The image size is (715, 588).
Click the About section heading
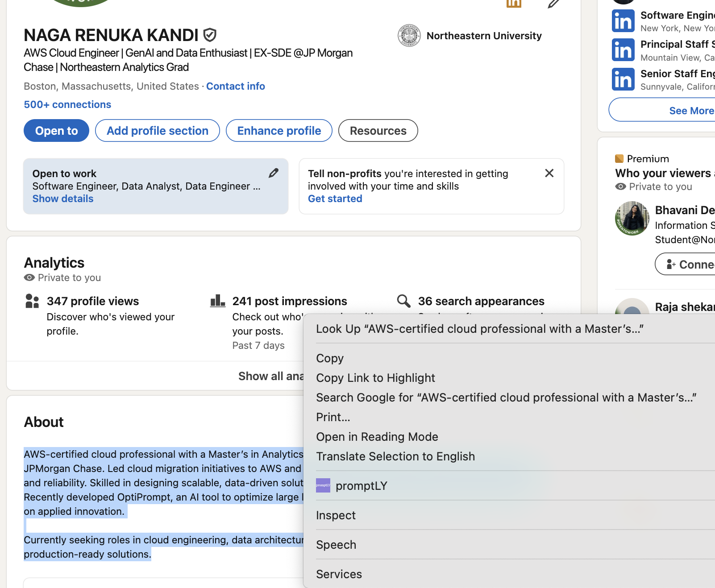tap(44, 422)
